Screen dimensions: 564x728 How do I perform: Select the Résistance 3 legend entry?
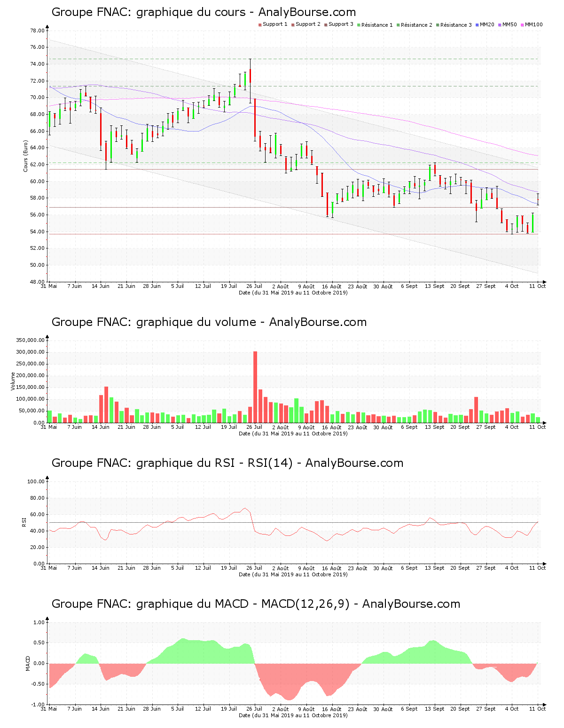click(454, 25)
